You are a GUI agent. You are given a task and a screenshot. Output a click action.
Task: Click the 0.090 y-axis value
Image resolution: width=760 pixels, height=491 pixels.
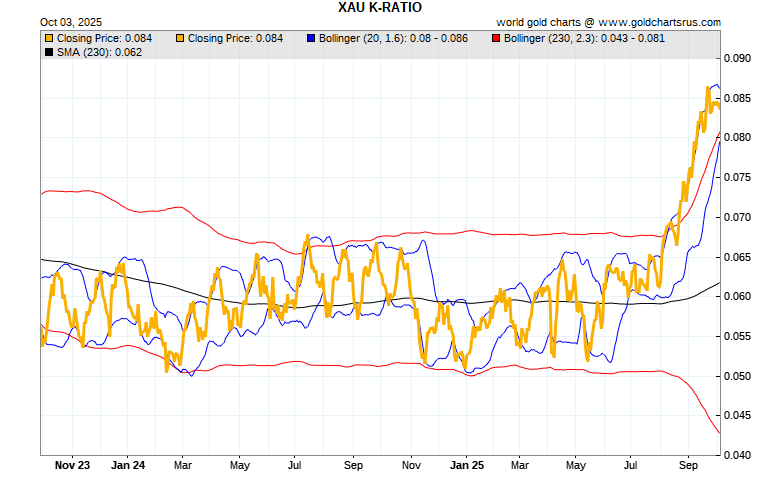pyautogui.click(x=739, y=58)
